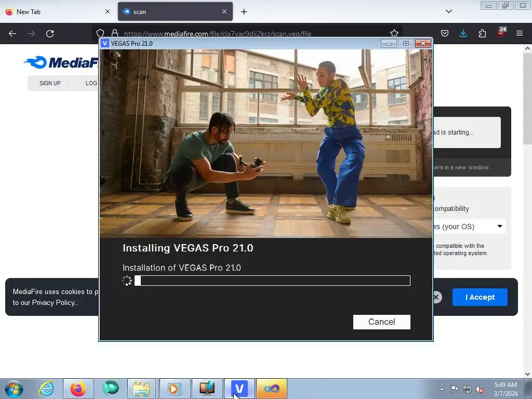
Task: Open the Windows Start menu
Action: 14,389
